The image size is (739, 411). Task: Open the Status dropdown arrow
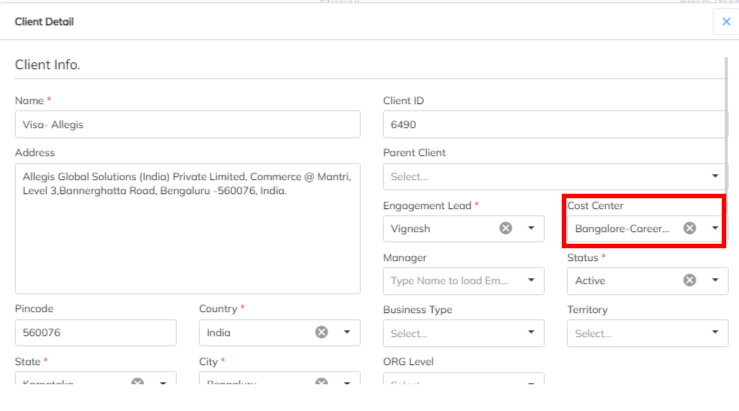click(x=715, y=281)
